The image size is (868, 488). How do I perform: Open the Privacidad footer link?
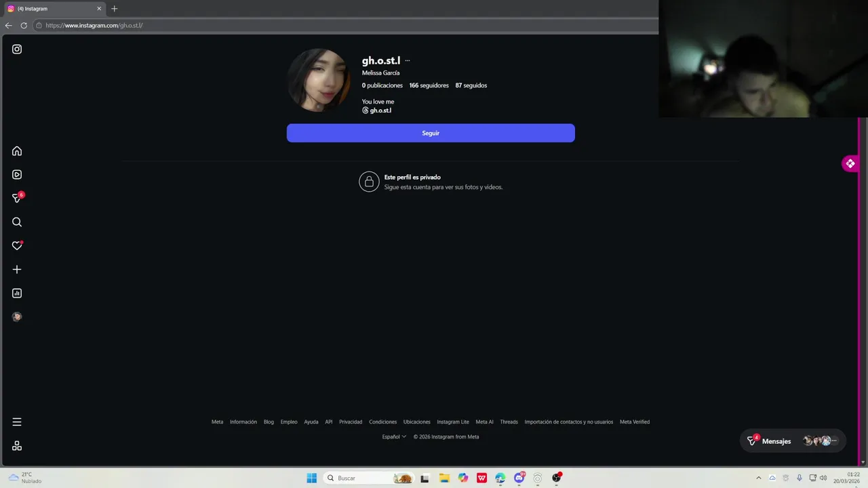click(x=351, y=422)
